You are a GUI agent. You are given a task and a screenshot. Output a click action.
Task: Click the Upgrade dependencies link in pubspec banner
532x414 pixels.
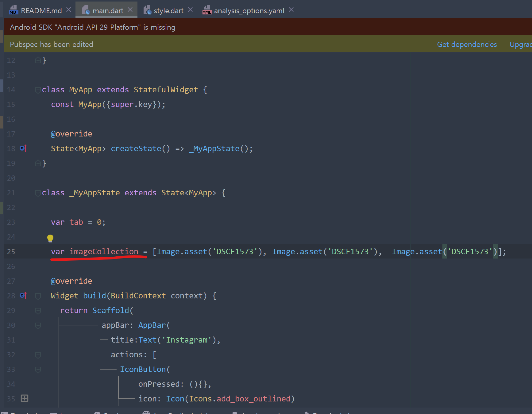coord(521,44)
